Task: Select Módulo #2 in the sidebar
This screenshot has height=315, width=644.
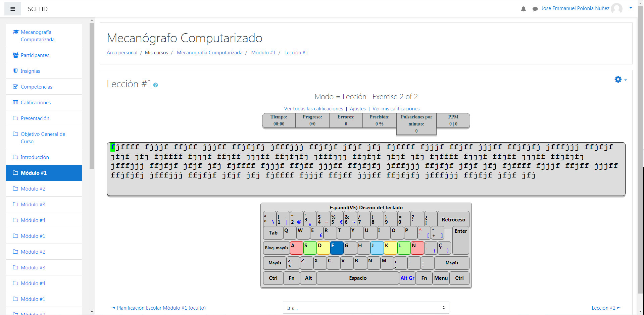Action: coord(33,189)
